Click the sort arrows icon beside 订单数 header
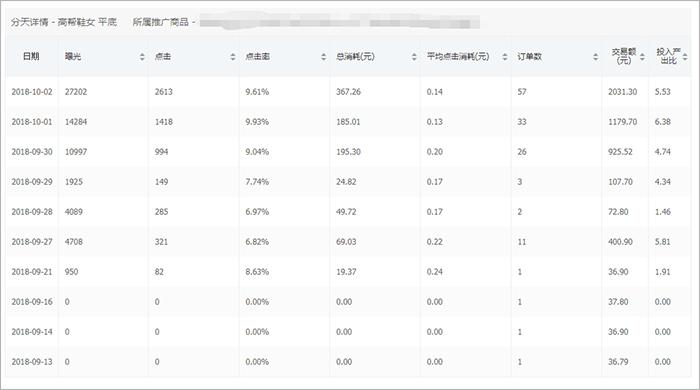This screenshot has height=390, width=700. click(x=596, y=57)
